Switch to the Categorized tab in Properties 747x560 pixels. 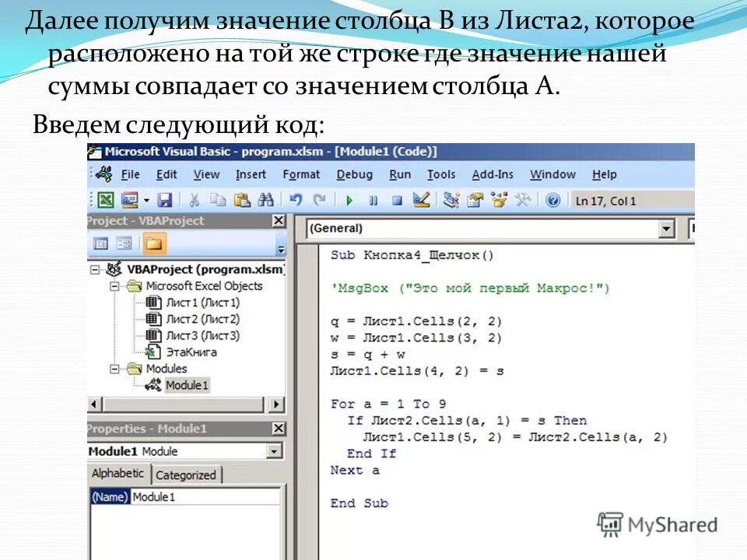click(x=187, y=474)
